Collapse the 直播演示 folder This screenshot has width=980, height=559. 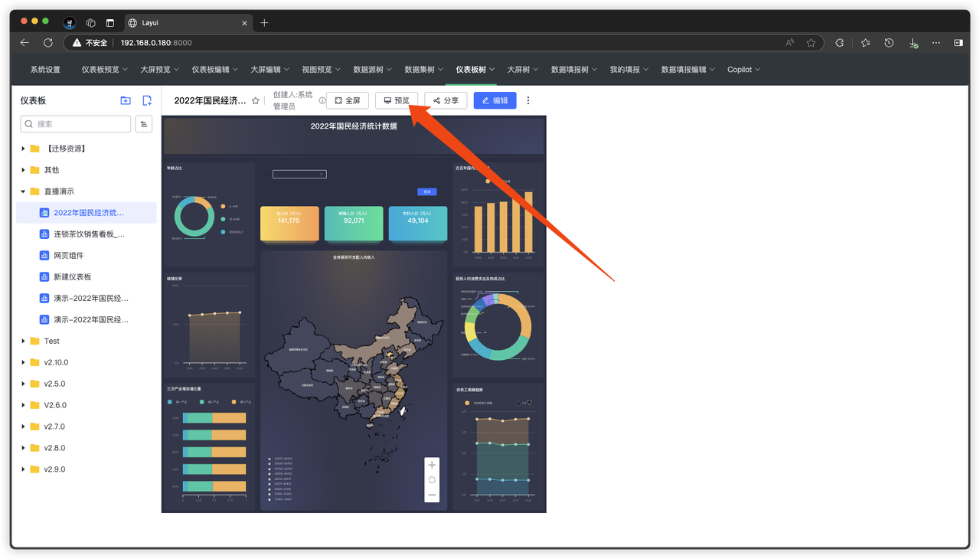(24, 191)
